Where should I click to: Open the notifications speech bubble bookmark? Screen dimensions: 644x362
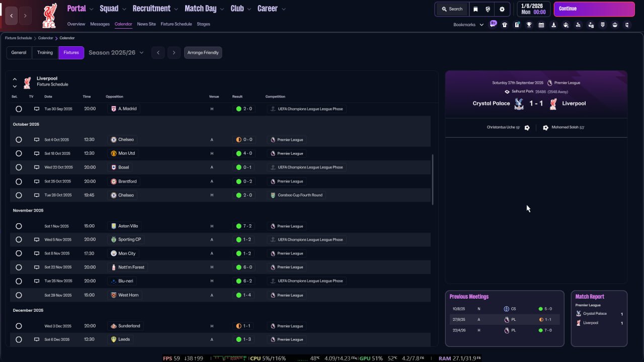tap(493, 24)
